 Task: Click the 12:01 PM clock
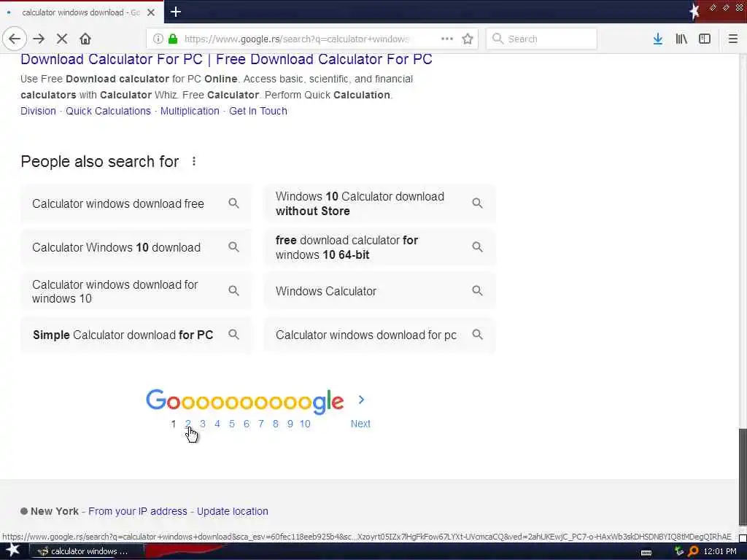720,551
